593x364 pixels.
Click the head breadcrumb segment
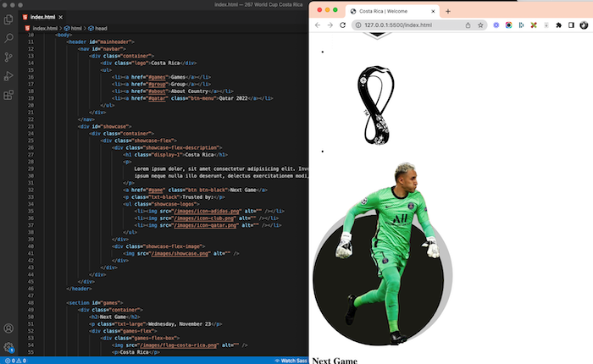[x=101, y=28]
